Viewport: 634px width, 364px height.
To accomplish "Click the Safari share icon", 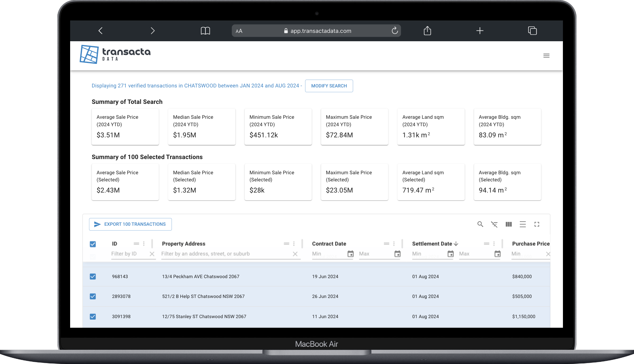I will [x=427, y=31].
